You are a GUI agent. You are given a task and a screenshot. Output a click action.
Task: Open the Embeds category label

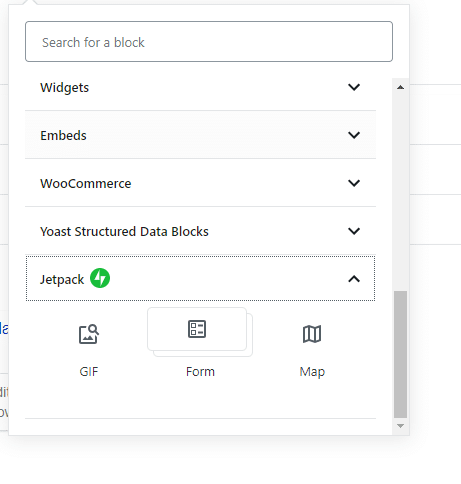coord(63,136)
